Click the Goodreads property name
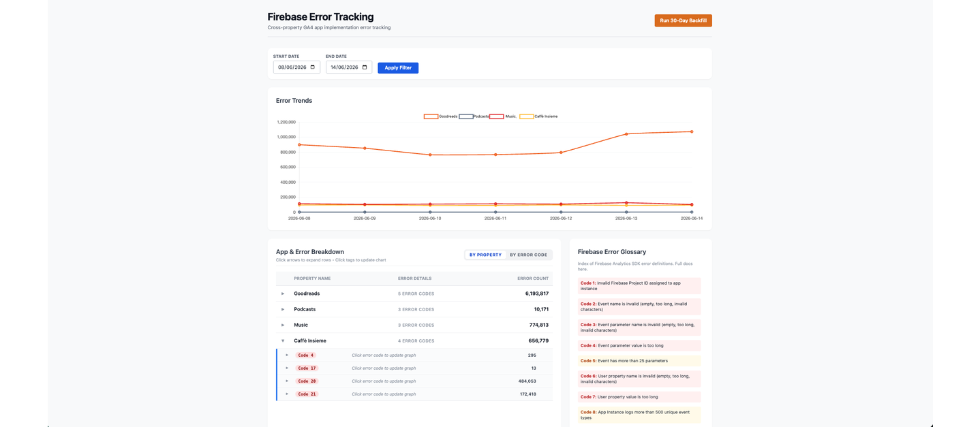980x427 pixels. 307,294
